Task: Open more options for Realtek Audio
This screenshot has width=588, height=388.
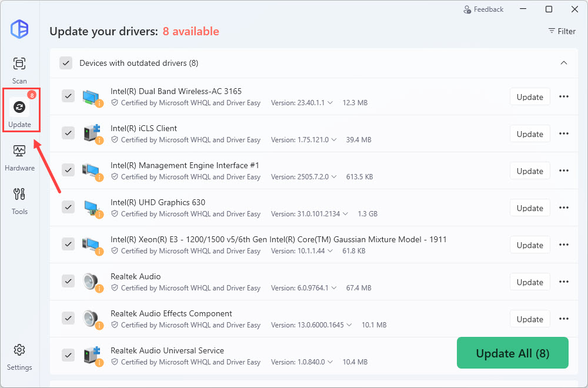Action: pos(563,282)
